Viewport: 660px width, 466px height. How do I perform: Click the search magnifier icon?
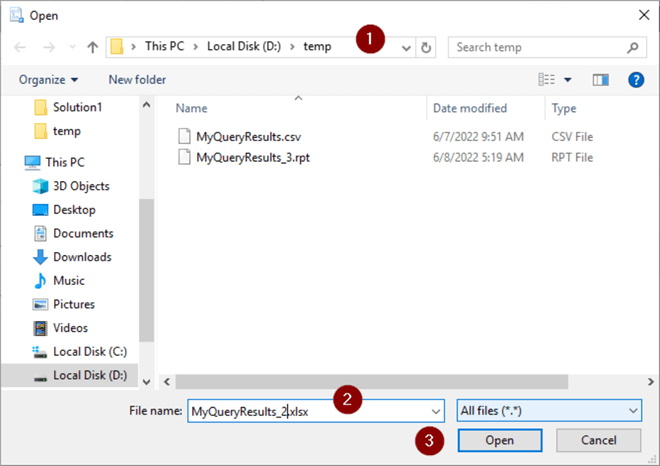tap(633, 48)
